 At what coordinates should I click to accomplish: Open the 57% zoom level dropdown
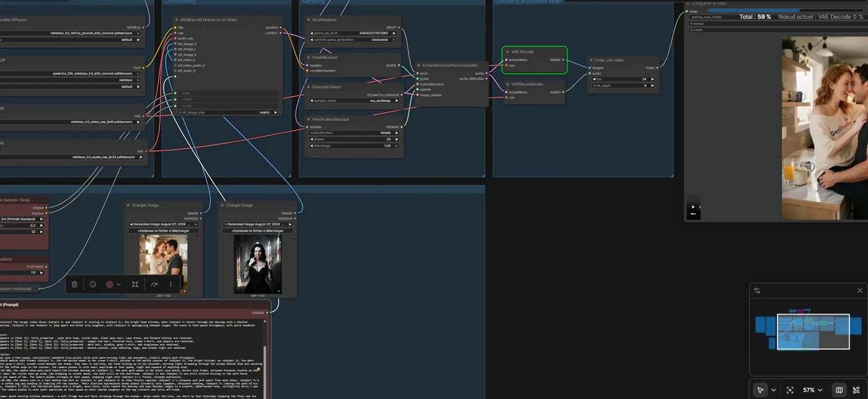click(812, 390)
